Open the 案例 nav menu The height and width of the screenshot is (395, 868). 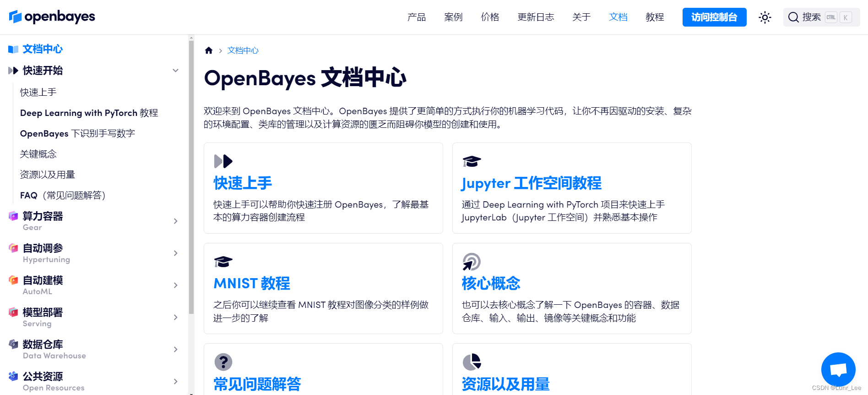pyautogui.click(x=453, y=17)
